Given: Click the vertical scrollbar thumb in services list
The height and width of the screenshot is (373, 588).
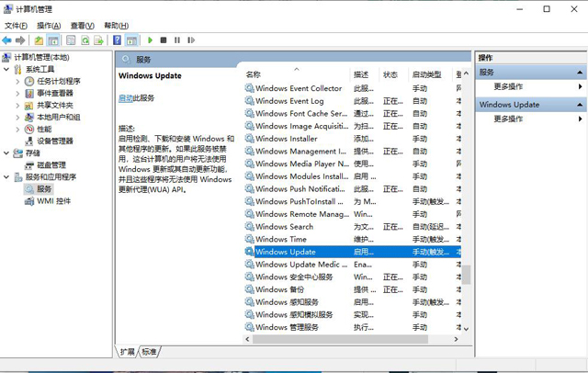Looking at the screenshot, I should (466, 275).
